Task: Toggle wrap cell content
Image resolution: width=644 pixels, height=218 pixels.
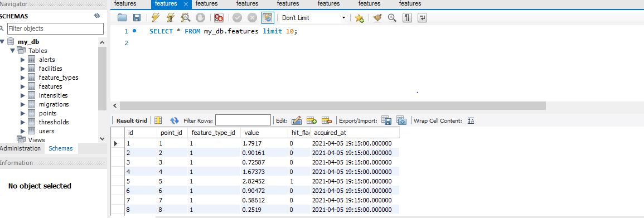Action: click(x=471, y=120)
